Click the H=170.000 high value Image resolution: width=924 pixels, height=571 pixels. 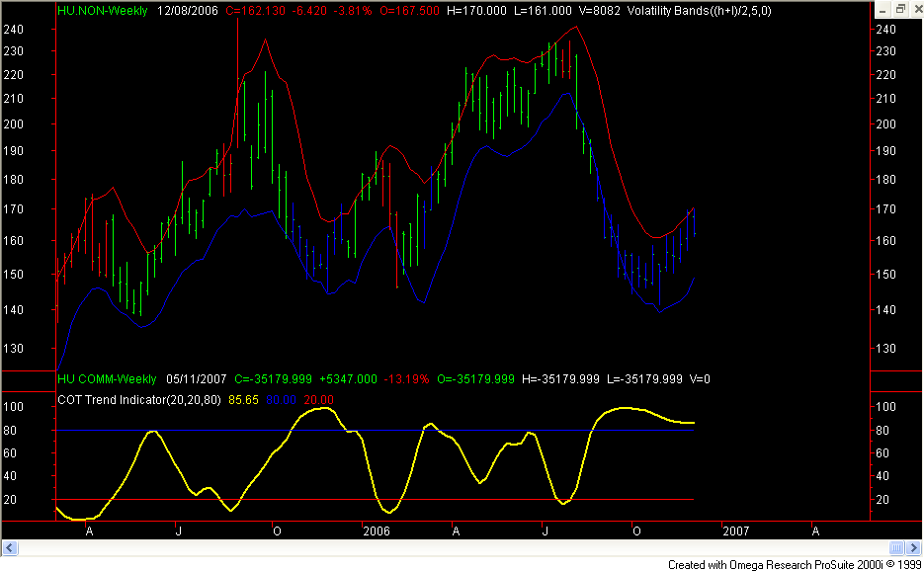[x=476, y=11]
